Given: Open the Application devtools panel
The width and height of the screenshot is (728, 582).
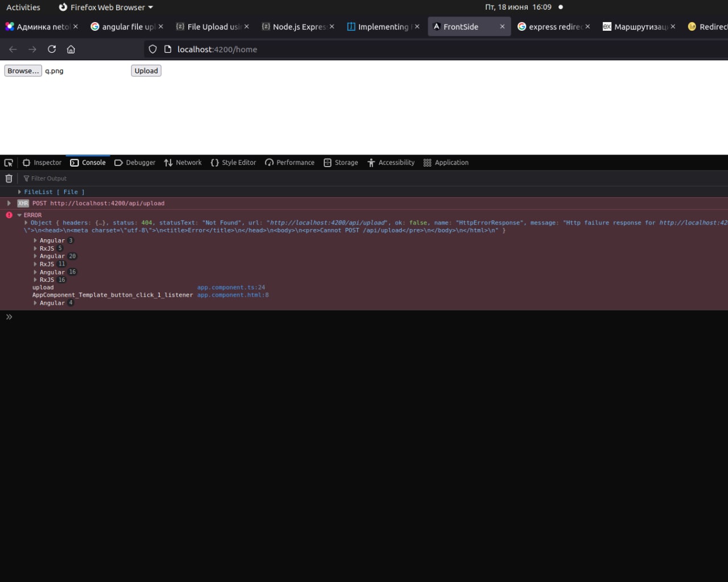Looking at the screenshot, I should pyautogui.click(x=446, y=163).
